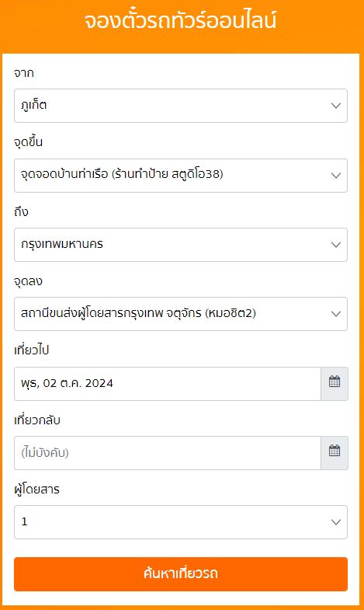Viewport: 364px width, 610px height.
Task: Expand the จุดลง drop-off point dropdown
Action: [181, 314]
